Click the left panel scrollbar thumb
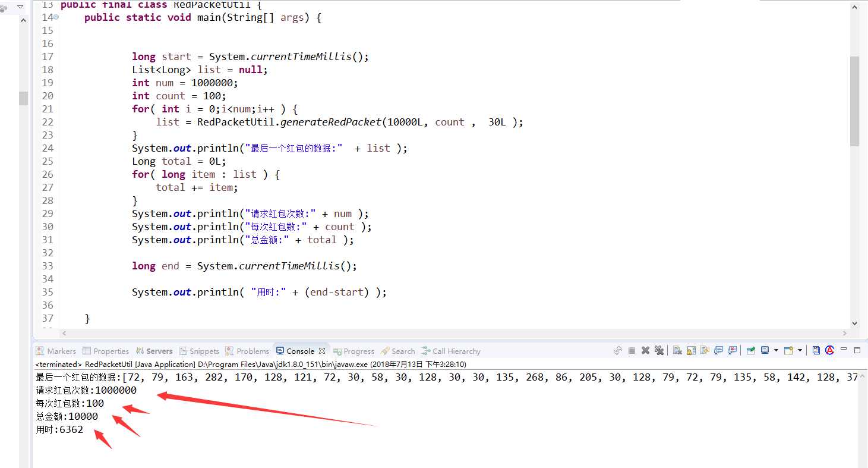The height and width of the screenshot is (468, 868). point(23,98)
